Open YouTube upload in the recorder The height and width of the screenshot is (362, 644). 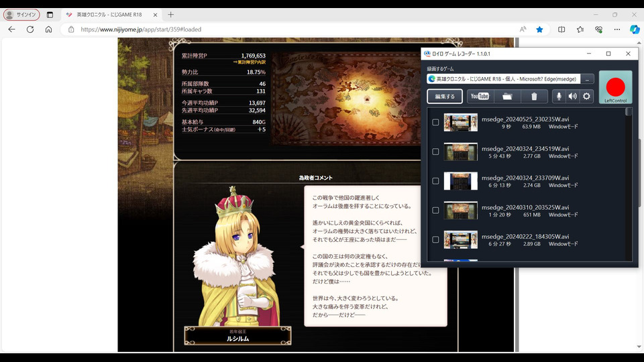click(480, 96)
